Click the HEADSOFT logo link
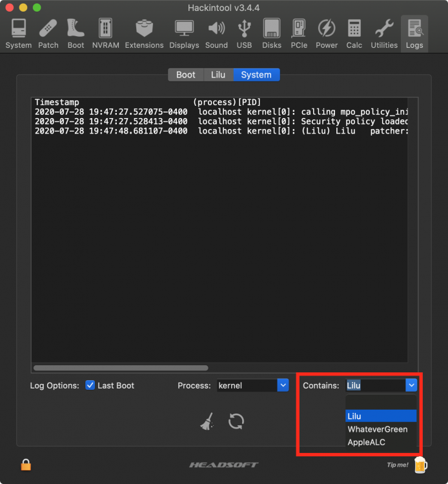The width and height of the screenshot is (448, 484). click(224, 465)
